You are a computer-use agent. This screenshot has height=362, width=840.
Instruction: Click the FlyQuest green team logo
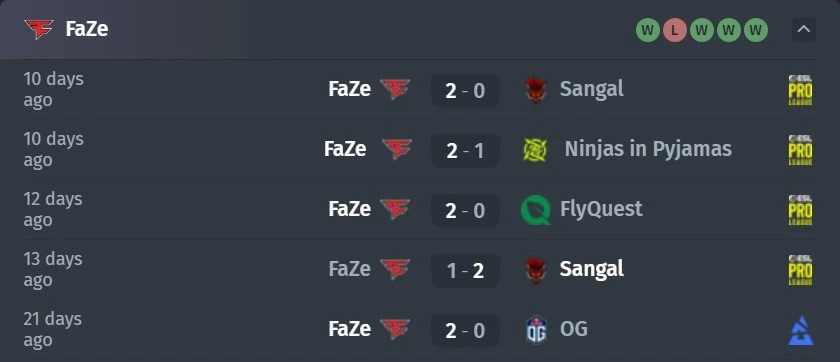(536, 210)
